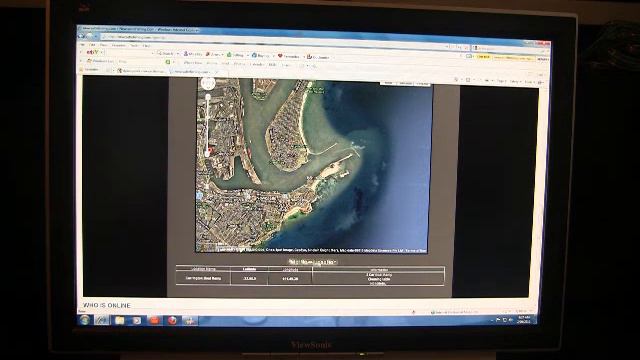Click the Internet Explorer taskbar icon
The image size is (640, 360).
(x=102, y=320)
